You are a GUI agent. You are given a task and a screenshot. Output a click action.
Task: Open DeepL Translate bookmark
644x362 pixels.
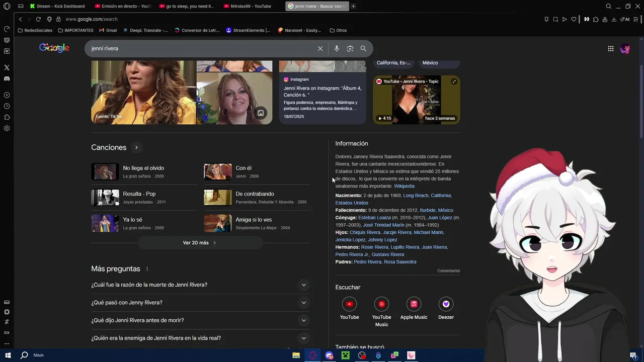(145, 30)
